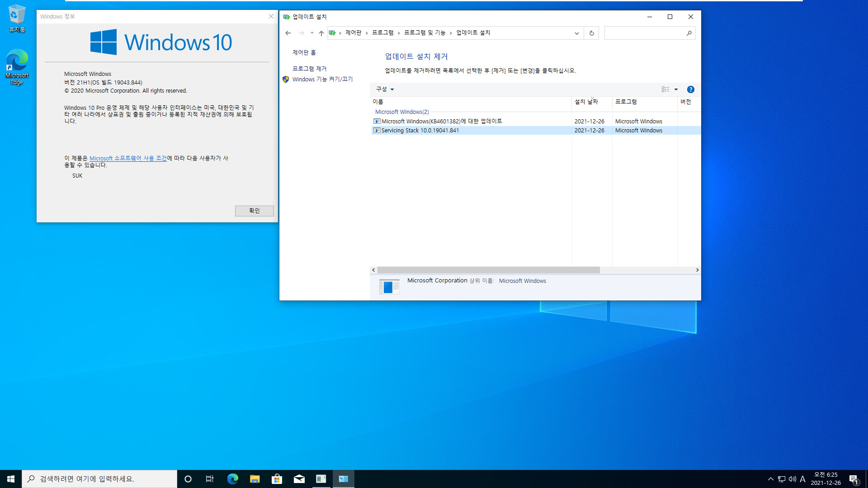Viewport: 868px width, 488px height.
Task: Select 프로그램 breadcrumb item
Action: click(382, 33)
